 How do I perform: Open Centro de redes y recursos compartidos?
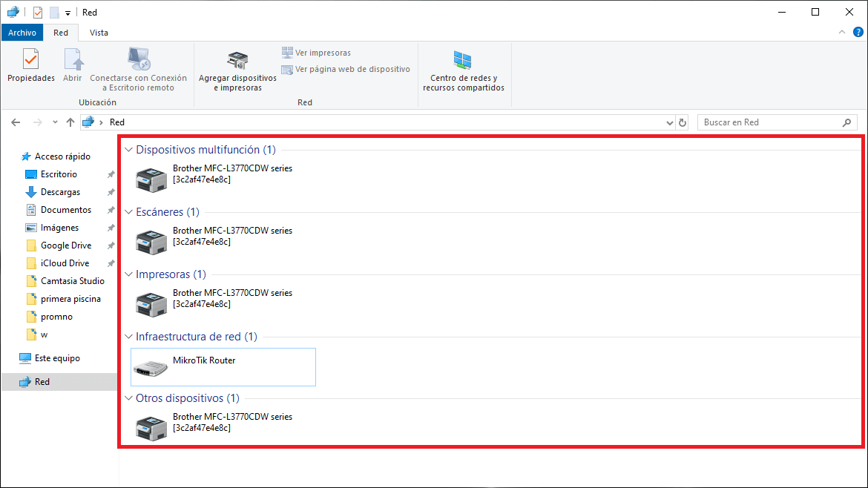click(464, 70)
